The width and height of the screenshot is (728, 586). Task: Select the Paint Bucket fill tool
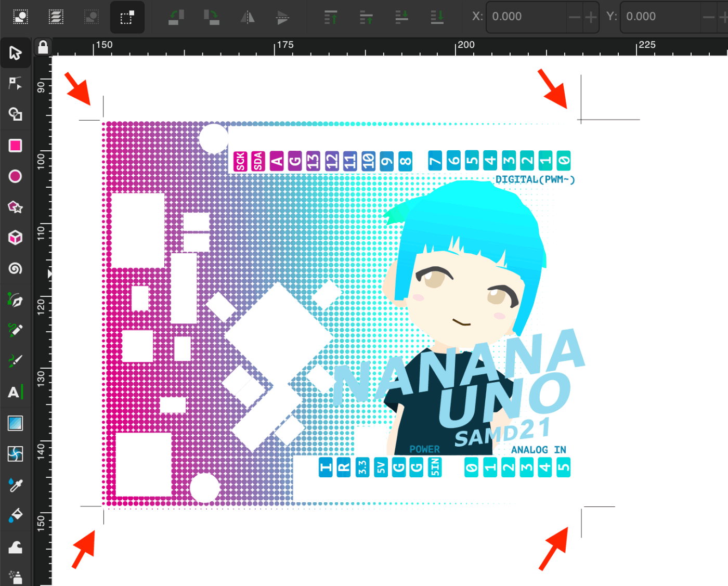coord(16,515)
